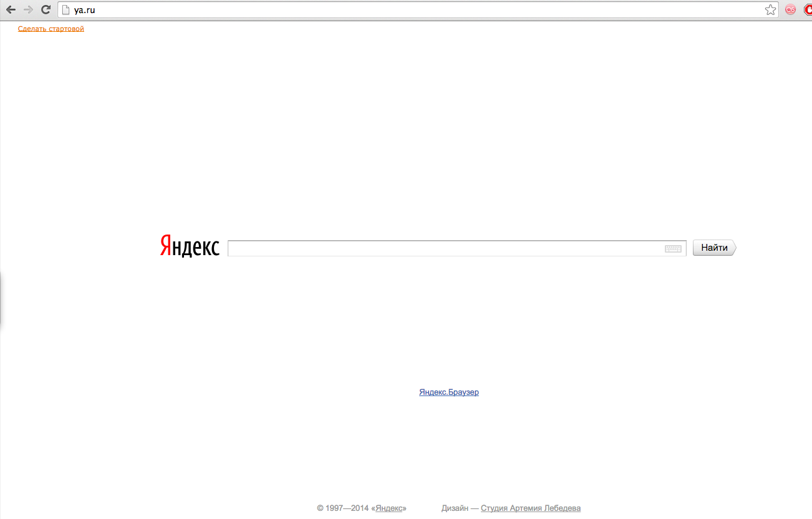Visit the Студия Артемия Лебедева link
812x519 pixels.
[x=531, y=508]
